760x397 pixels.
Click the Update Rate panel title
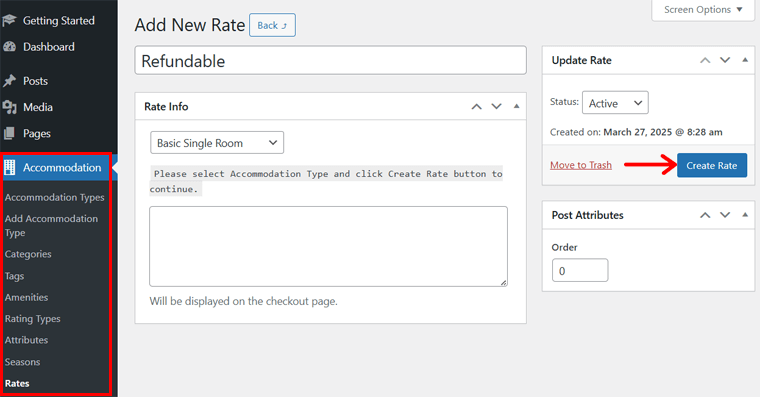[581, 60]
